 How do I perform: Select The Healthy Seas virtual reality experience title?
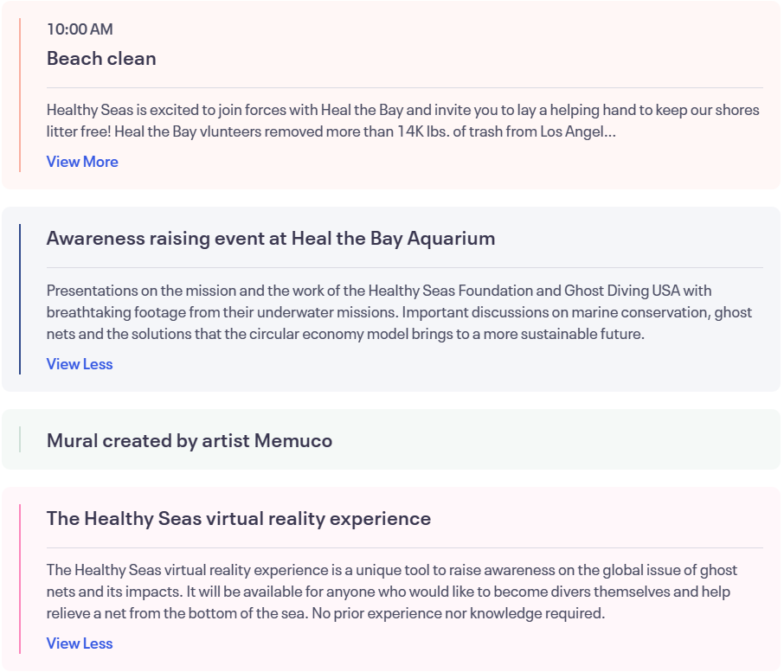click(x=238, y=518)
